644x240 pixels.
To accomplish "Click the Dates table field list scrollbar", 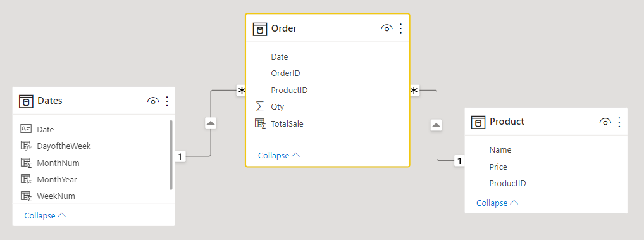I will click(171, 155).
